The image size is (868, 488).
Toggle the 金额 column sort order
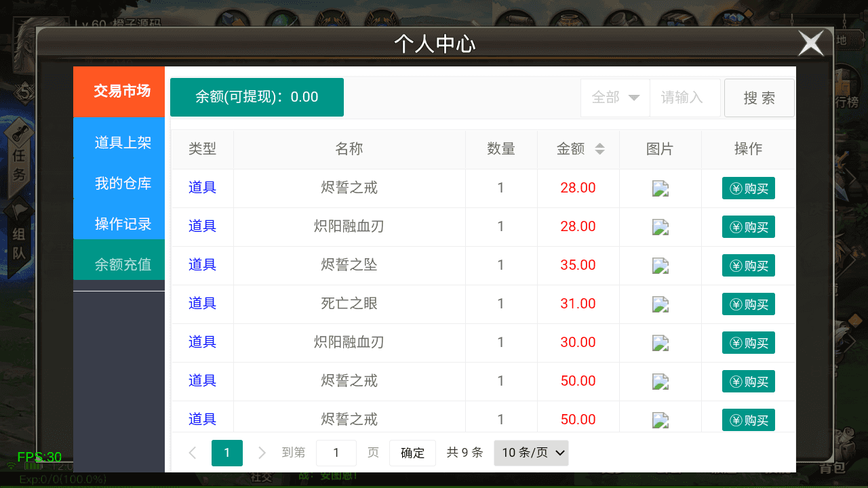pyautogui.click(x=599, y=149)
